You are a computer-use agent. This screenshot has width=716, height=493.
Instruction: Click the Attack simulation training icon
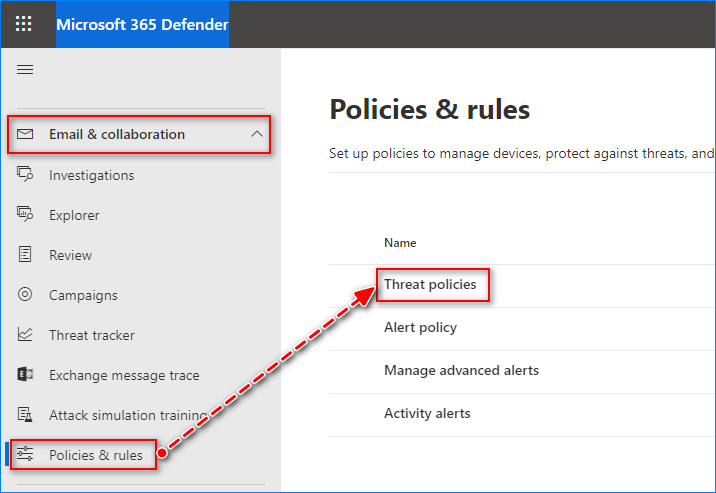point(25,414)
